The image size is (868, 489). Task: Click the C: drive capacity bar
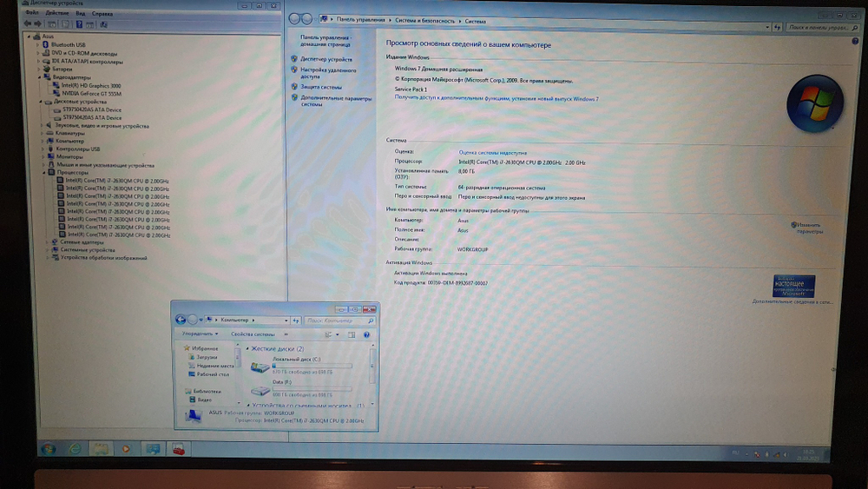(312, 366)
